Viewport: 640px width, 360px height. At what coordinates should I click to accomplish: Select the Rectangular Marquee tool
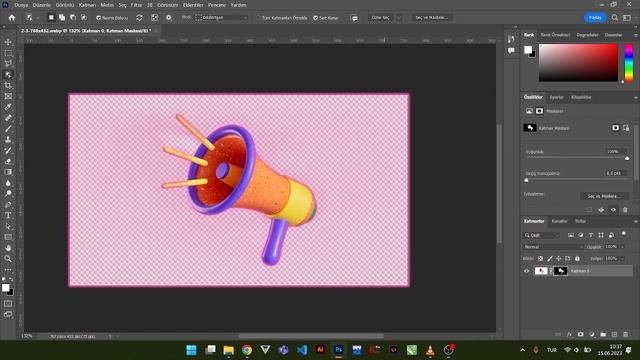(x=8, y=53)
